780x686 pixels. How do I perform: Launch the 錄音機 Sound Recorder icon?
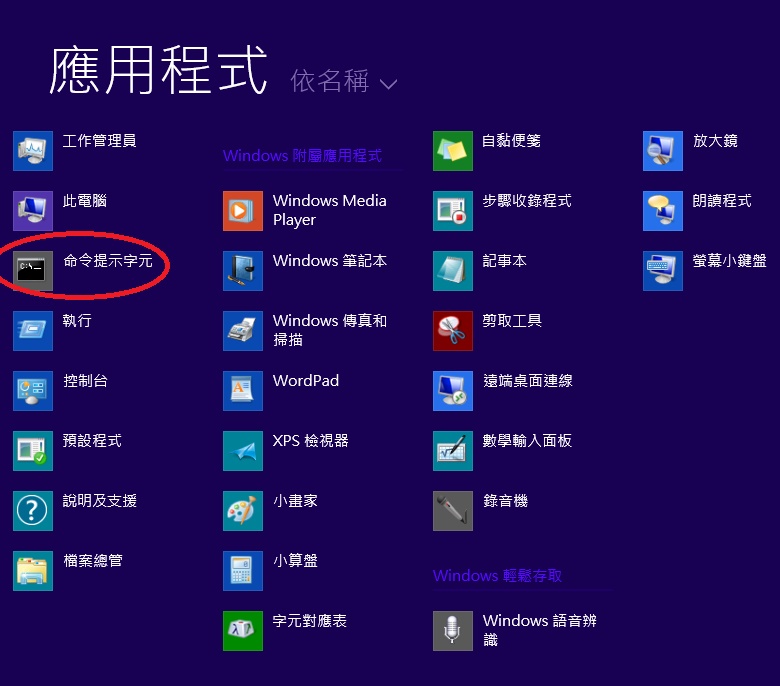(x=453, y=511)
